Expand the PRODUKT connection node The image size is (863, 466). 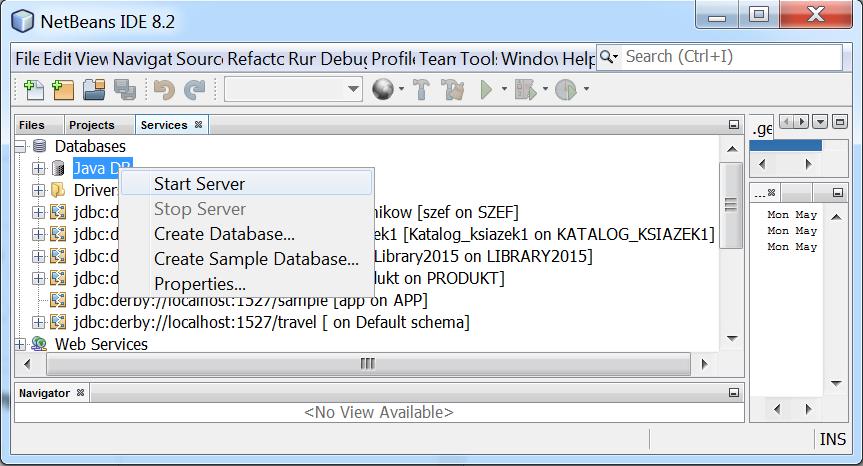(x=39, y=278)
